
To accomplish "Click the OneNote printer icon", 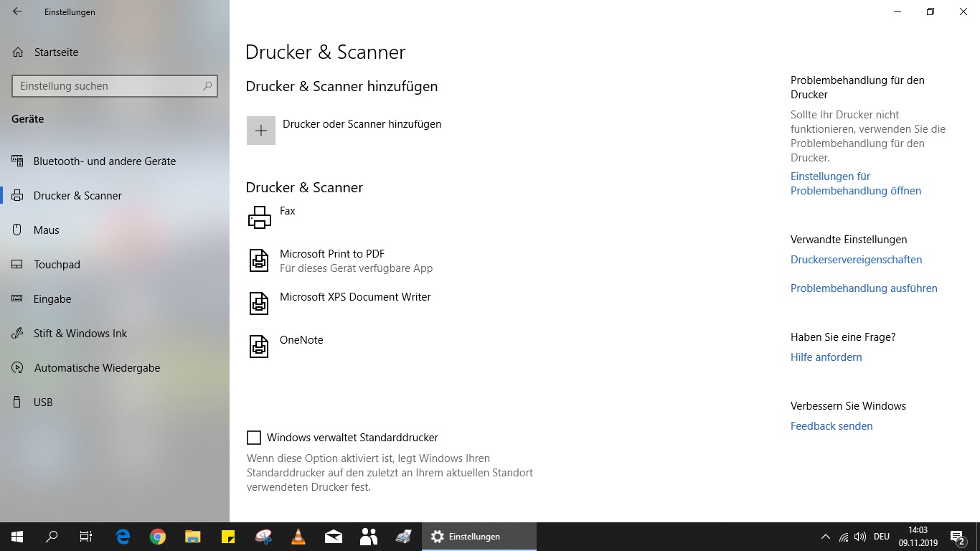I will pos(259,347).
